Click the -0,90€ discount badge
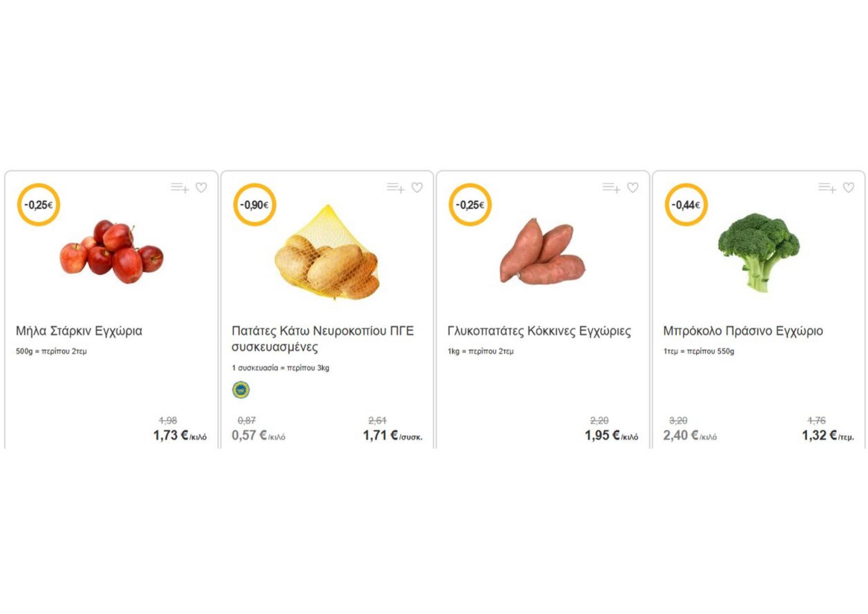This screenshot has height=614, width=868. coord(254,205)
